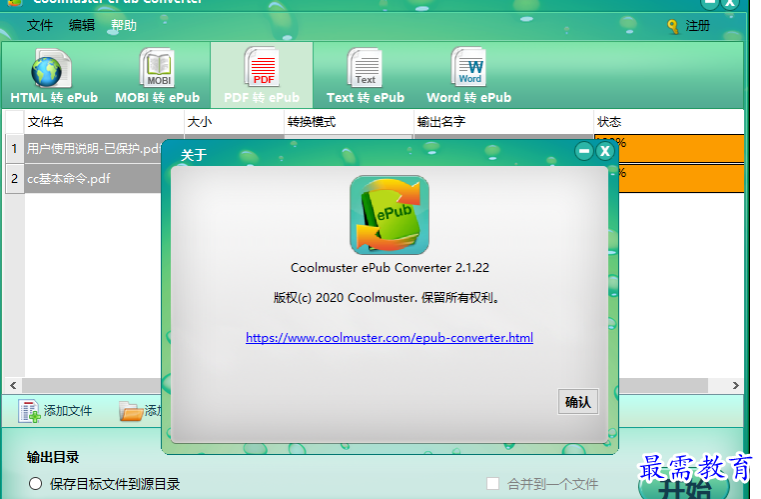Select the PDF to ePub icon

coord(262,67)
